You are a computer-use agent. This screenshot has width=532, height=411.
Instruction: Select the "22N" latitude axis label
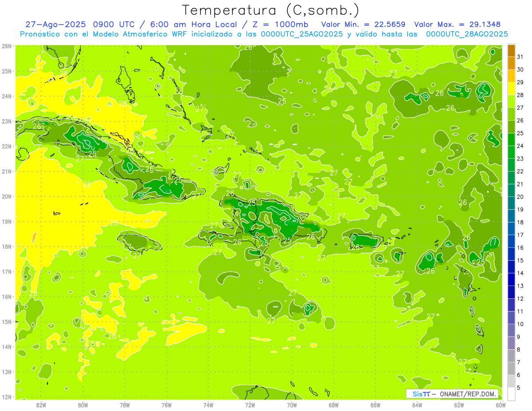tap(7, 146)
